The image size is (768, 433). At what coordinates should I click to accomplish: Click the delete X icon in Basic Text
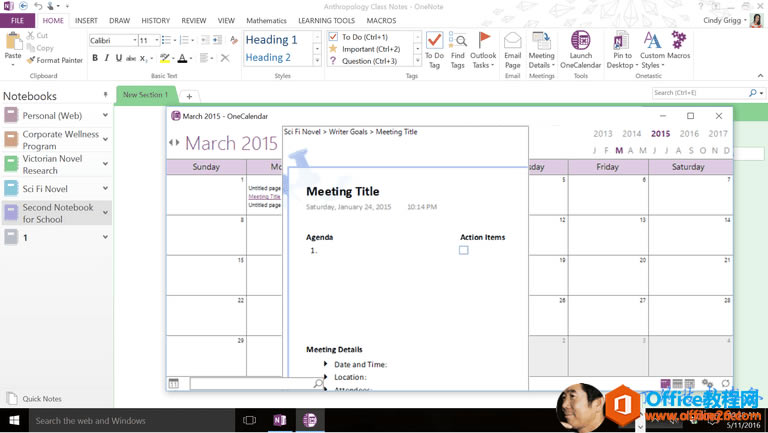225,58
